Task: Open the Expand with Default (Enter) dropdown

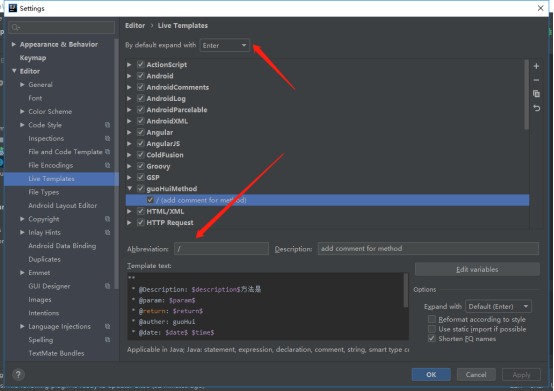Action: [x=499, y=306]
